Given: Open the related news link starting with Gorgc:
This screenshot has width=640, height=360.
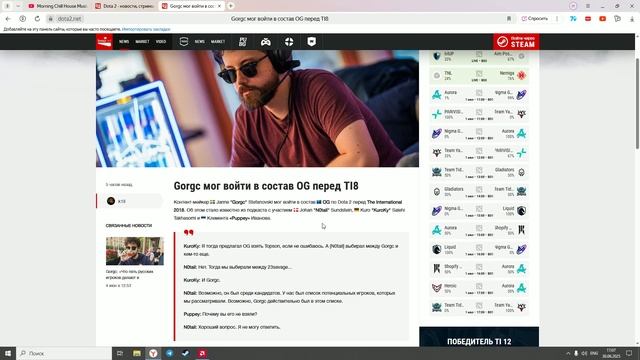Looking at the screenshot, I should coord(130,274).
